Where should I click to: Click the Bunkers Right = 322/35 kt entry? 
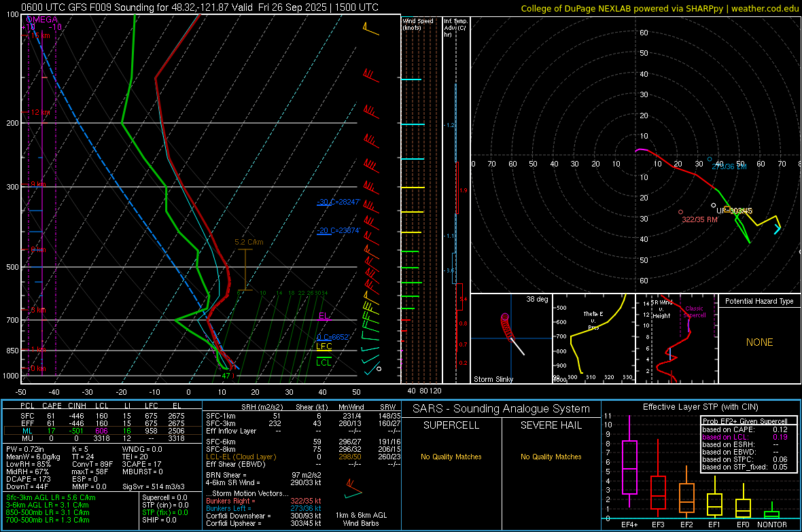click(264, 501)
